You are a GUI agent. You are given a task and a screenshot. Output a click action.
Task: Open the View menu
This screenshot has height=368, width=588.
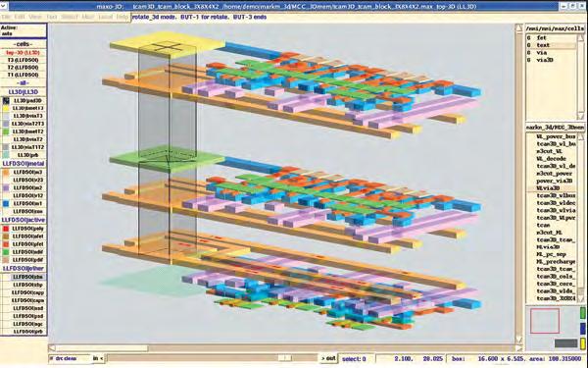(35, 18)
